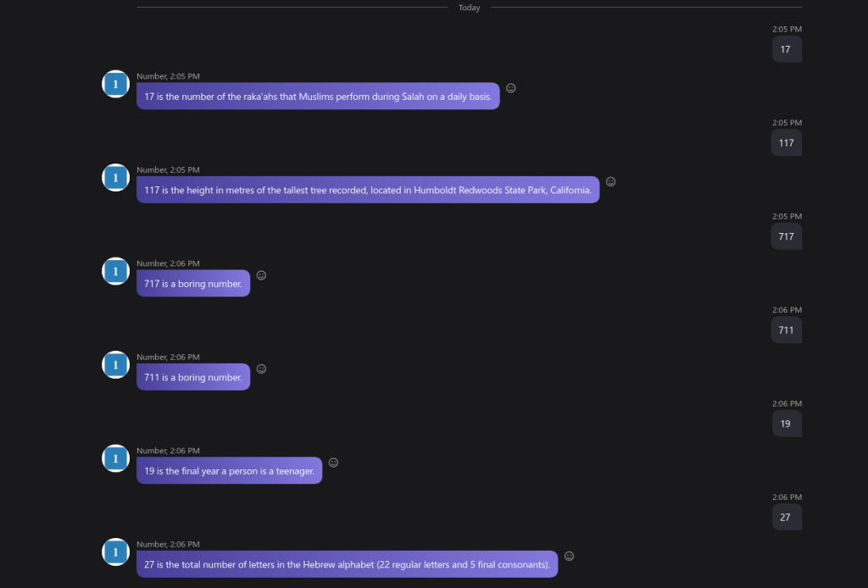Select the sent message '17'
The height and width of the screenshot is (588, 868).
[x=787, y=49]
